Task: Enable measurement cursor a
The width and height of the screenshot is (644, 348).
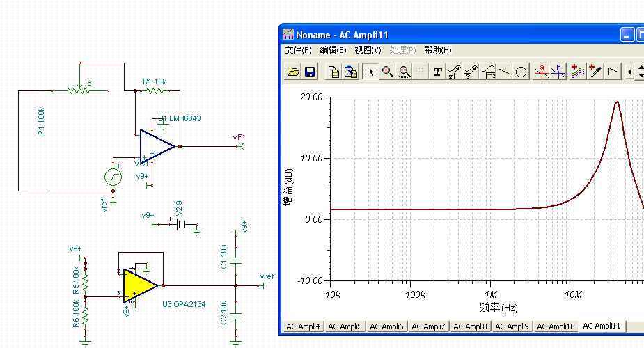Action: click(x=541, y=72)
